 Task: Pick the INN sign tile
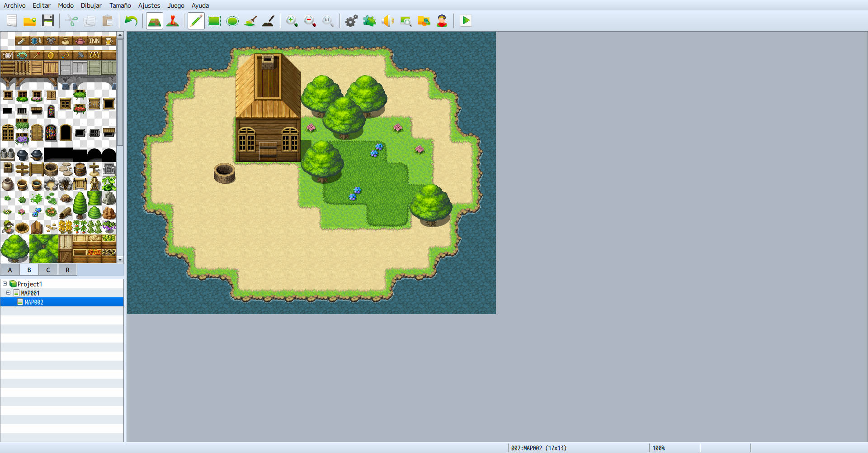(x=94, y=41)
